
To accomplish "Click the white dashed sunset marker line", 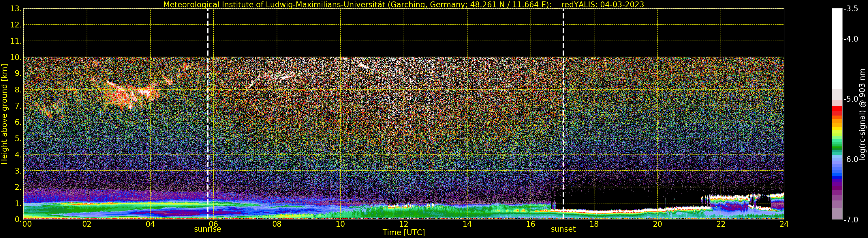I will click(x=563, y=114).
